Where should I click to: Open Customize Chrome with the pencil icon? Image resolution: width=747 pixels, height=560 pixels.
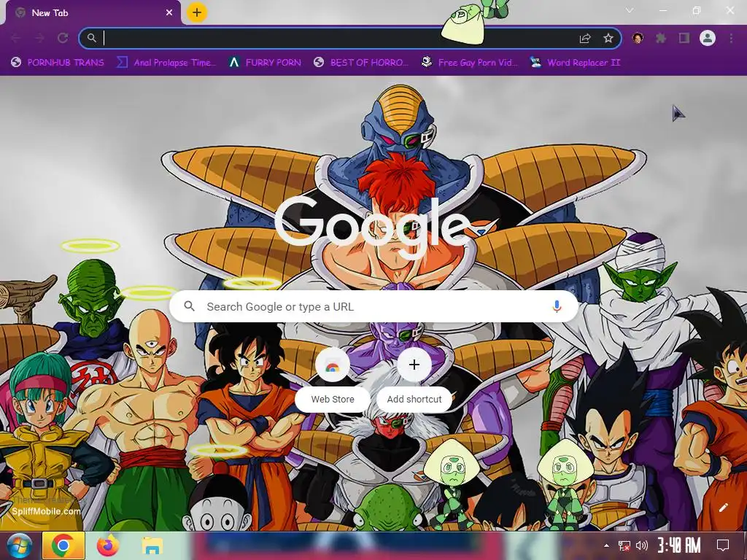coord(723,507)
